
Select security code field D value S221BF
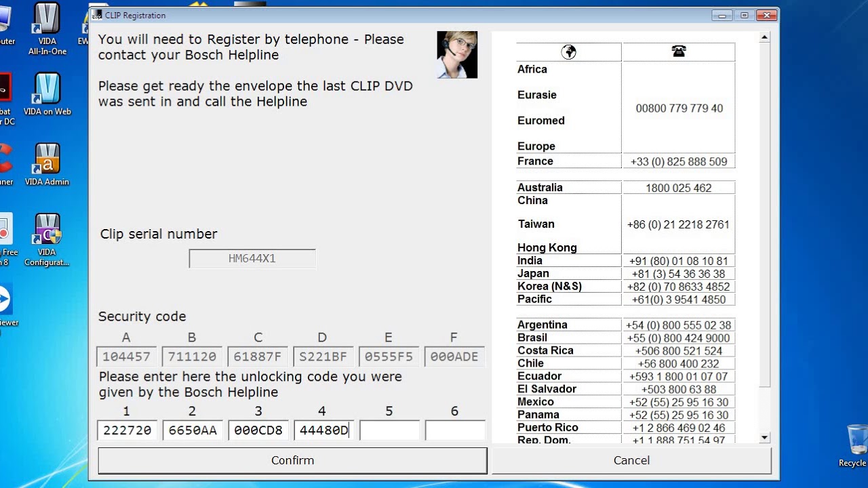[x=323, y=357]
